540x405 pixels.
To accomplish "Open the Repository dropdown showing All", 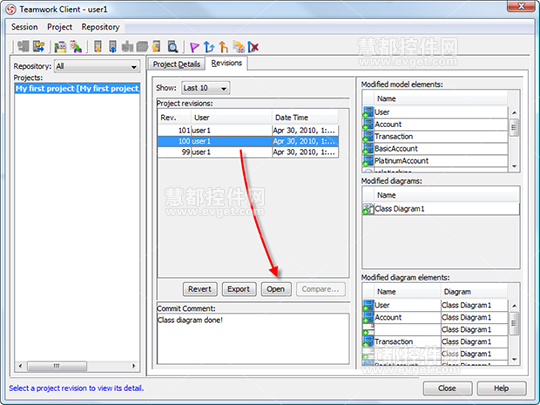I will click(x=97, y=66).
